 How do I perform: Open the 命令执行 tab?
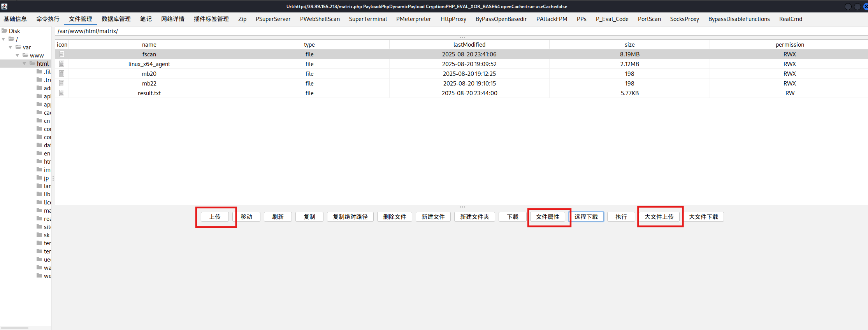coord(48,19)
